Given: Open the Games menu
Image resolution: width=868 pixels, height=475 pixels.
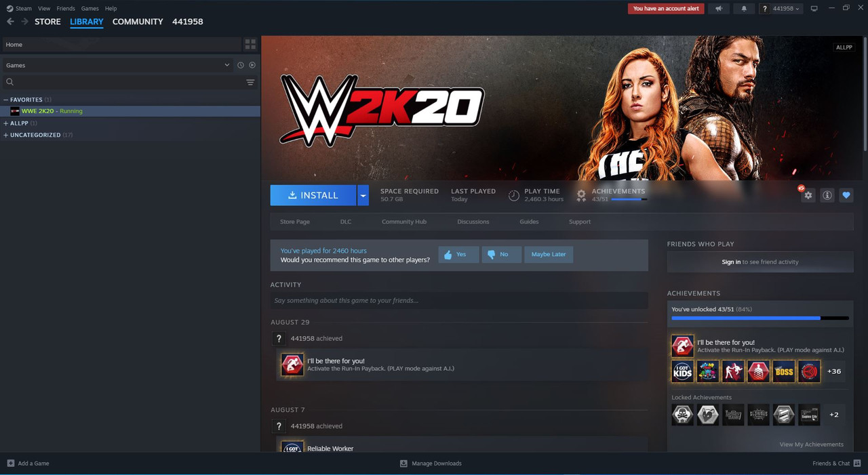Looking at the screenshot, I should 90,9.
